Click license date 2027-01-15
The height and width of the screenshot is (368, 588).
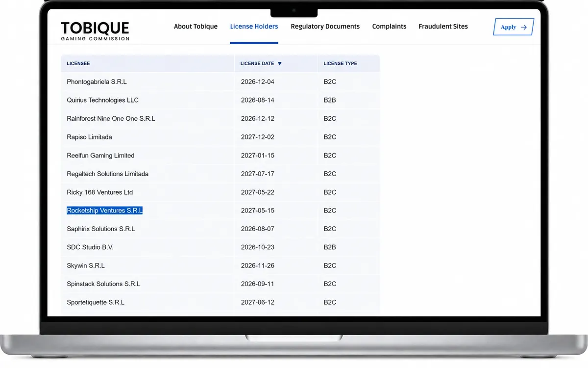pos(258,156)
